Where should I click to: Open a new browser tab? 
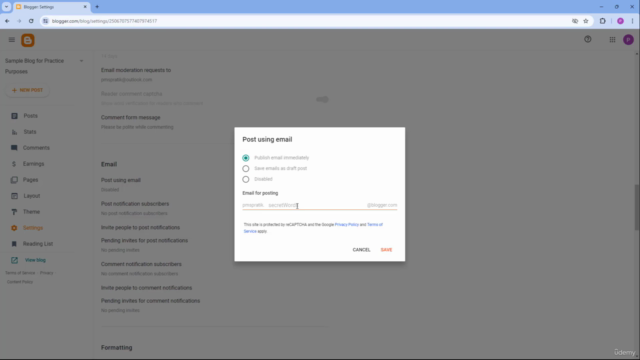pos(97,7)
